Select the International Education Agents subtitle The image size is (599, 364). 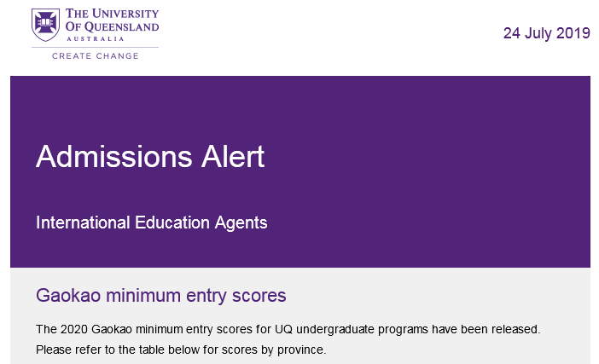[151, 222]
